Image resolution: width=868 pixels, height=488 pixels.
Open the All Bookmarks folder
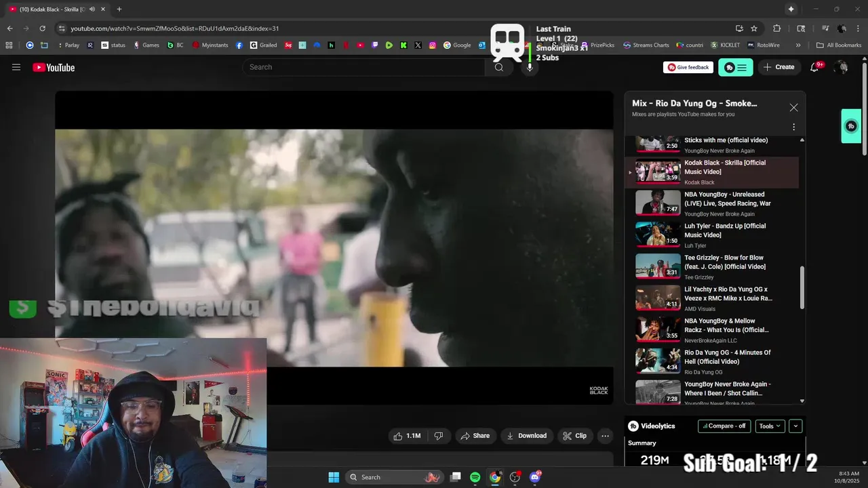(x=839, y=45)
